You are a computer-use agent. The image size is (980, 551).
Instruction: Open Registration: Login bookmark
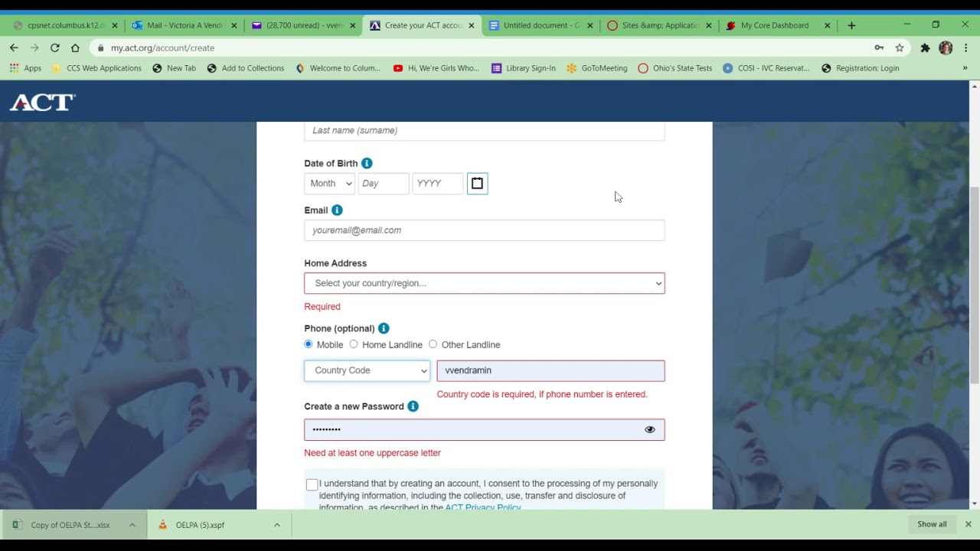pos(861,68)
